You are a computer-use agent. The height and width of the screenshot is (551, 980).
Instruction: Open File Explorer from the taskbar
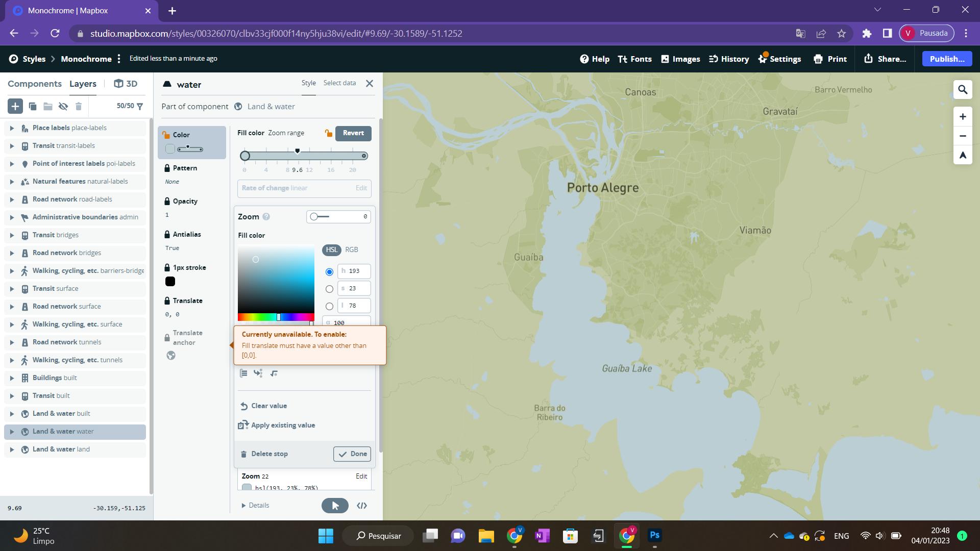[x=486, y=535]
